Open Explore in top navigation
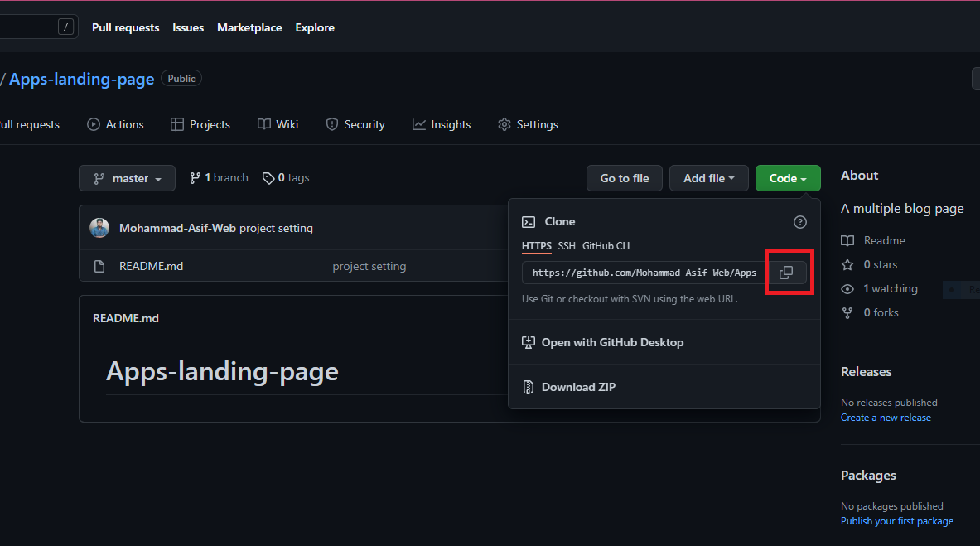This screenshot has height=546, width=980. [315, 27]
